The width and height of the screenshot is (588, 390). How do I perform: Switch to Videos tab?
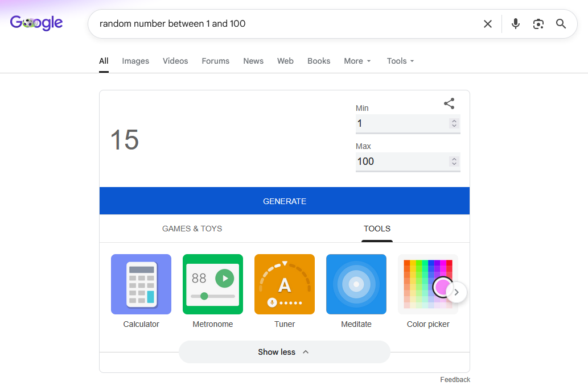click(175, 61)
